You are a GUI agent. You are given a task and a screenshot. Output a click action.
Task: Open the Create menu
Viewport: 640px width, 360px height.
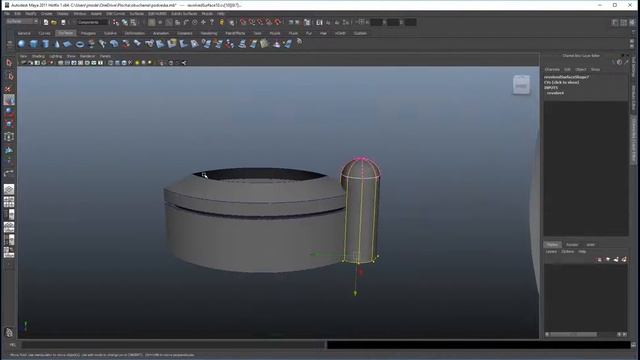tap(47, 13)
